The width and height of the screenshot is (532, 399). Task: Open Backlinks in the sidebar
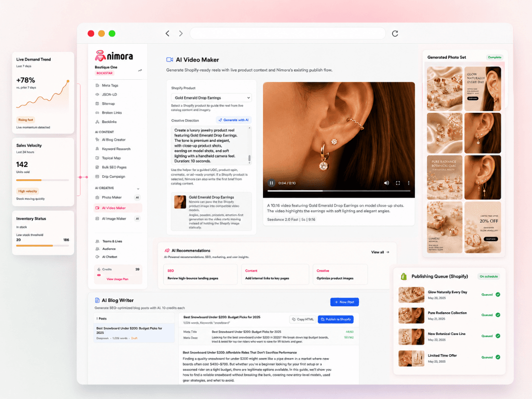click(x=109, y=122)
